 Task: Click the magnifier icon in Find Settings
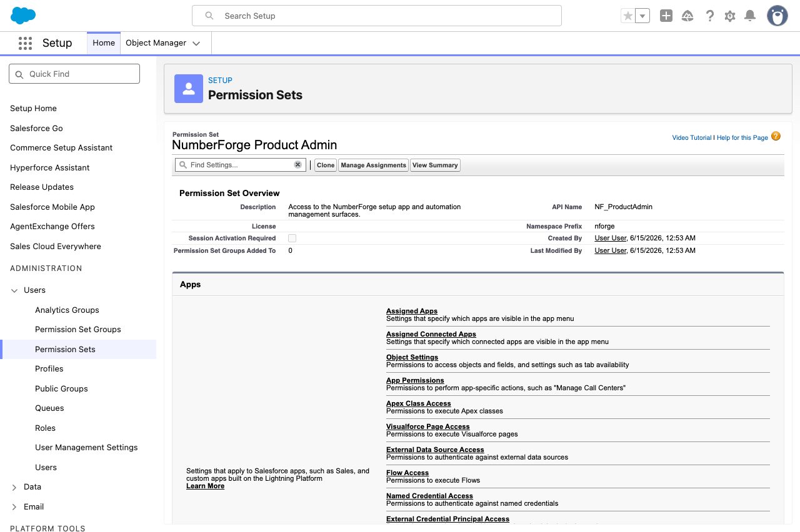(x=183, y=165)
